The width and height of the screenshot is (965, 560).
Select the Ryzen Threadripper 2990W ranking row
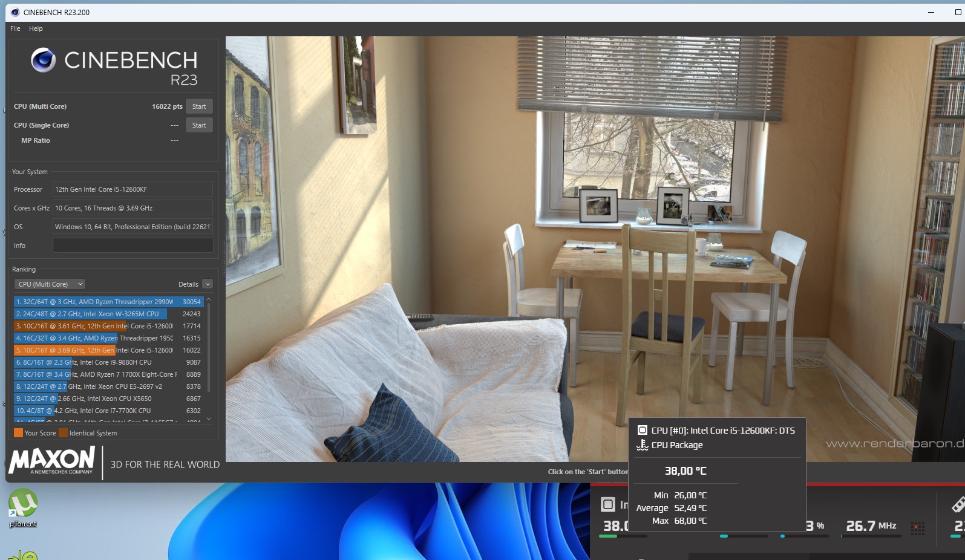[108, 302]
